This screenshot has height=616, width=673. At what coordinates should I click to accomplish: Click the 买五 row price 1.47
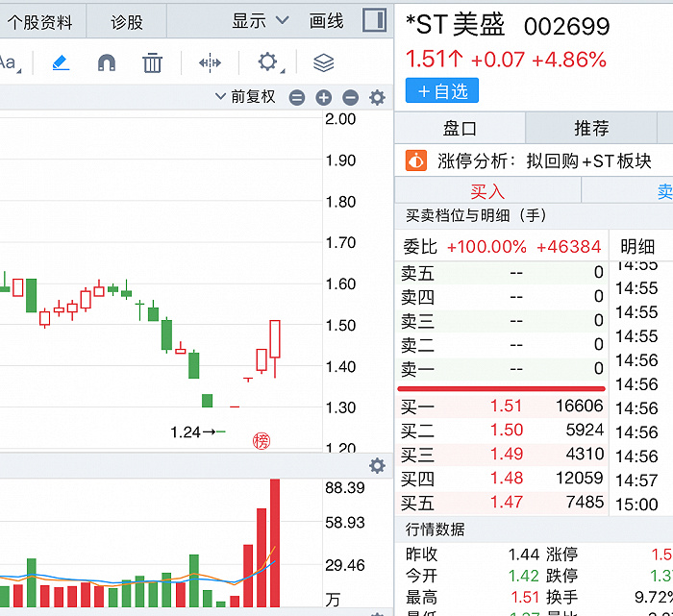(x=507, y=502)
